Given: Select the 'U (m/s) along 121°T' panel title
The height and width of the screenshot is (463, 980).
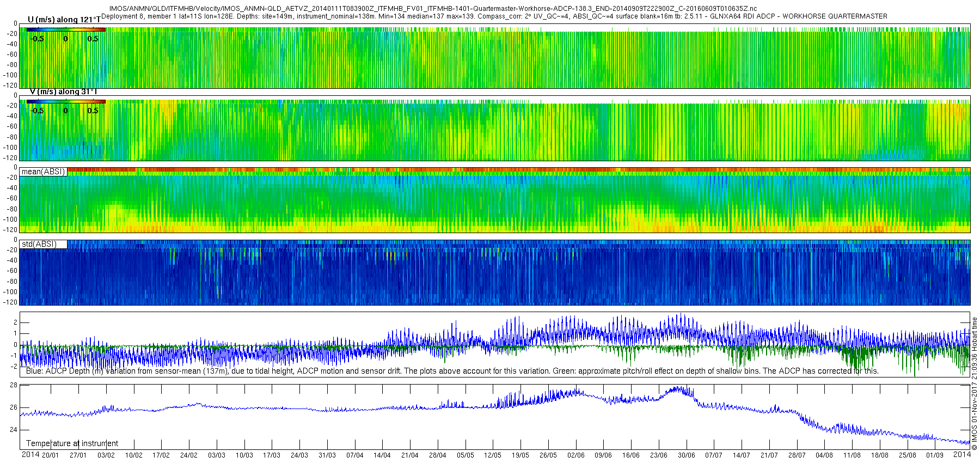Looking at the screenshot, I should pyautogui.click(x=64, y=20).
